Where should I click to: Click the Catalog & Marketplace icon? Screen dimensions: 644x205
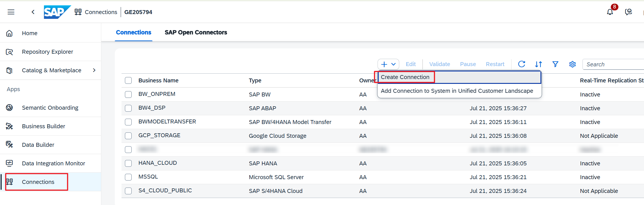click(9, 70)
